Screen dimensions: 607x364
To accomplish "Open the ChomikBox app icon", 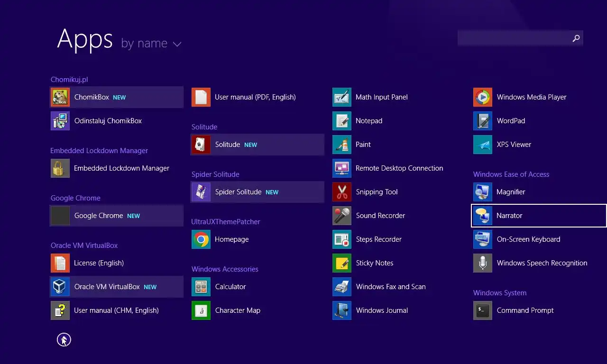I will click(x=60, y=97).
